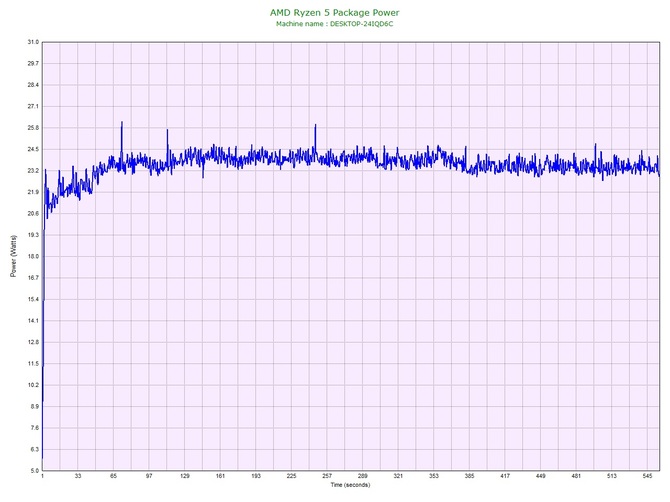Pick the 20.6 power axis label
The width and height of the screenshot is (670, 502).
[x=33, y=214]
